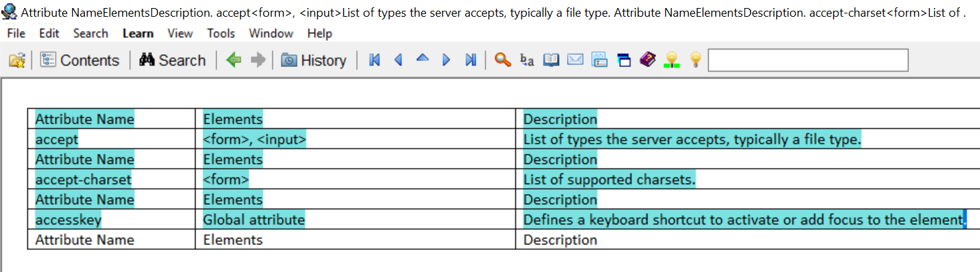Click the 'accept' attribute cell
This screenshot has height=272, width=980.
(x=111, y=139)
